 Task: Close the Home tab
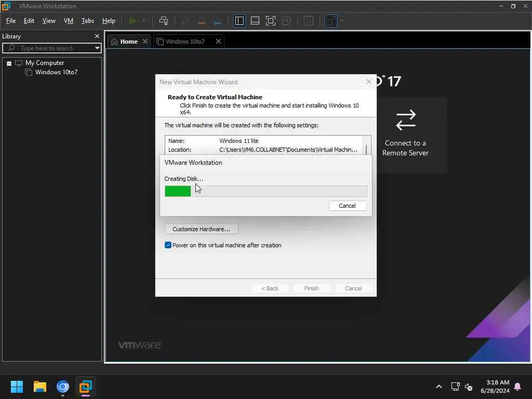click(145, 42)
